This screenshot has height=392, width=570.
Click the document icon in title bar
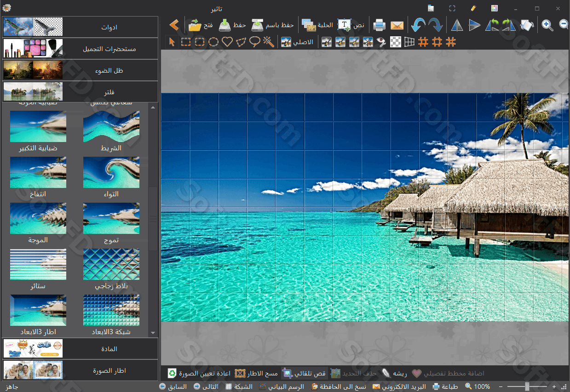pos(431,8)
